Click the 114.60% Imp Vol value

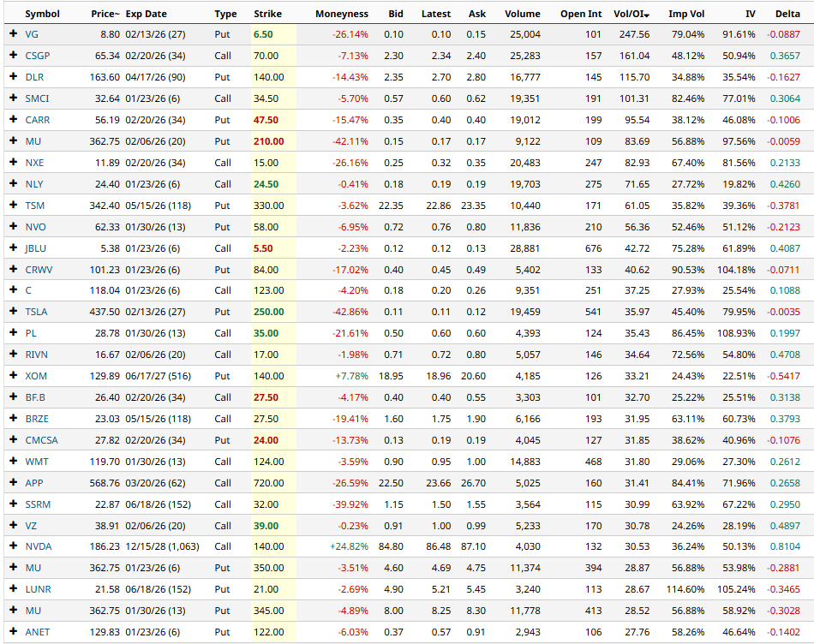coord(685,589)
